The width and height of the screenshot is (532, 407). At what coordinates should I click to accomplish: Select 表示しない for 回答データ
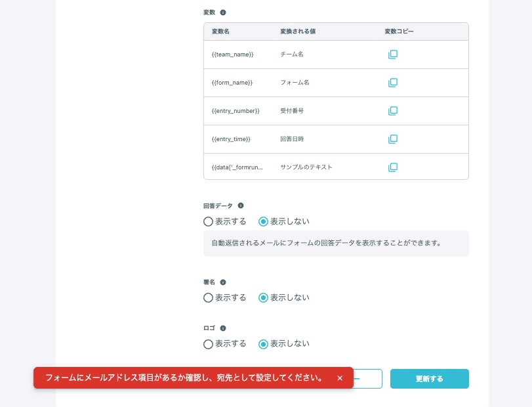coord(264,222)
